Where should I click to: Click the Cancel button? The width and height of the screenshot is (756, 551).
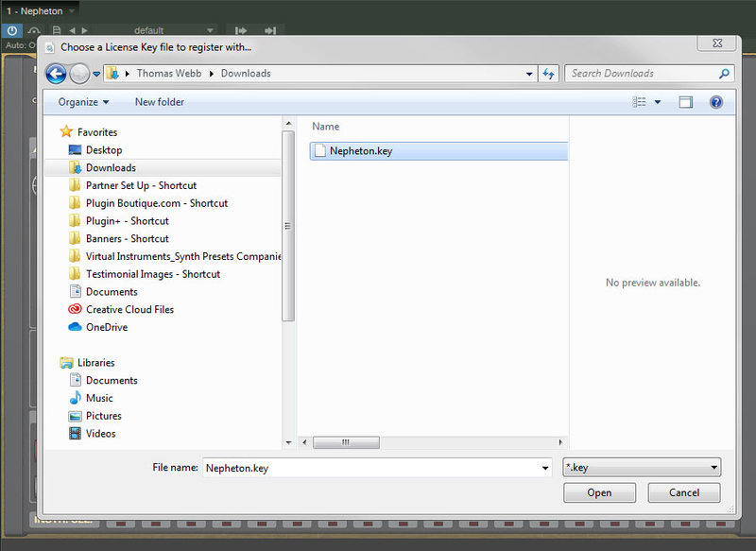[684, 492]
